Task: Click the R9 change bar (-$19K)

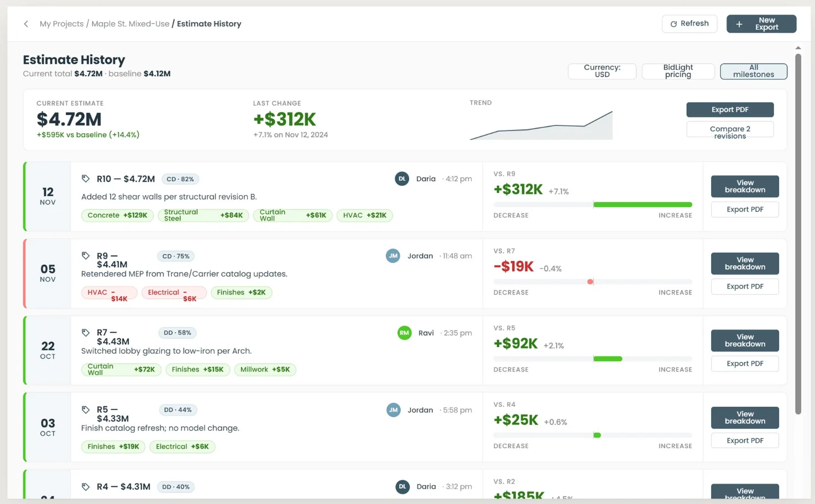Action: click(593, 282)
